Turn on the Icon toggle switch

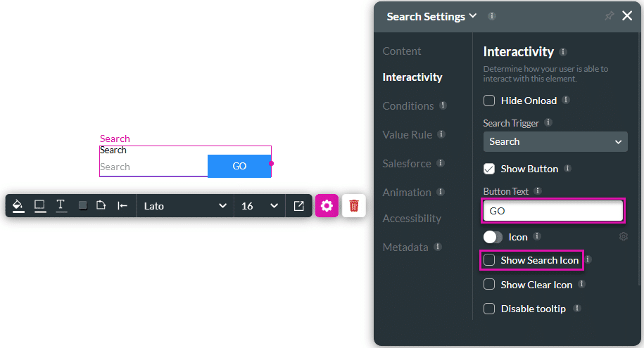click(493, 237)
